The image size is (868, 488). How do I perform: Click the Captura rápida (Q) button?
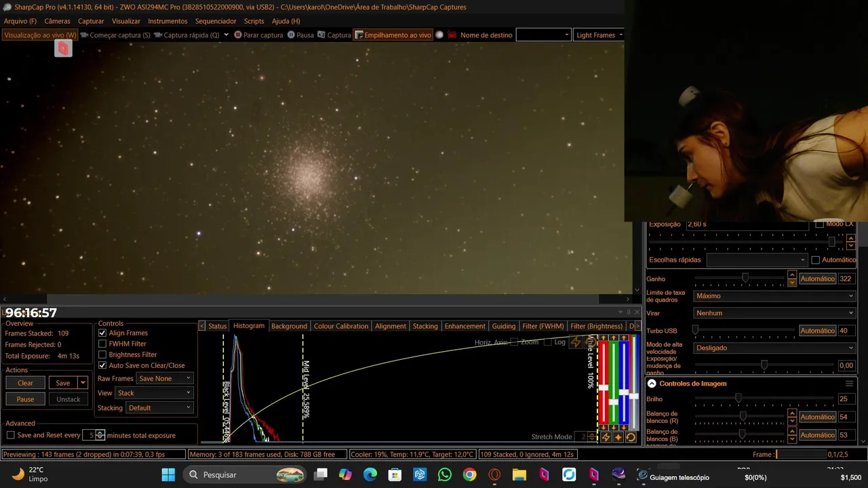pyautogui.click(x=186, y=35)
